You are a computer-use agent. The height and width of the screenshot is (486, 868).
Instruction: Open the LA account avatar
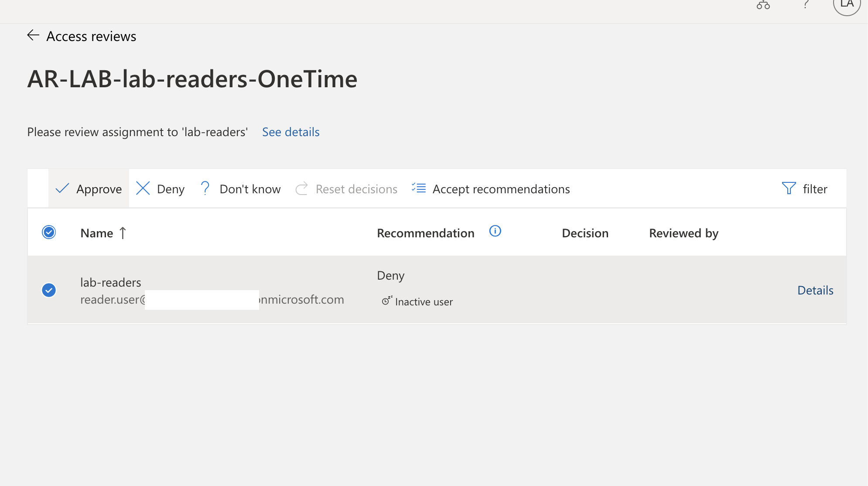click(847, 4)
